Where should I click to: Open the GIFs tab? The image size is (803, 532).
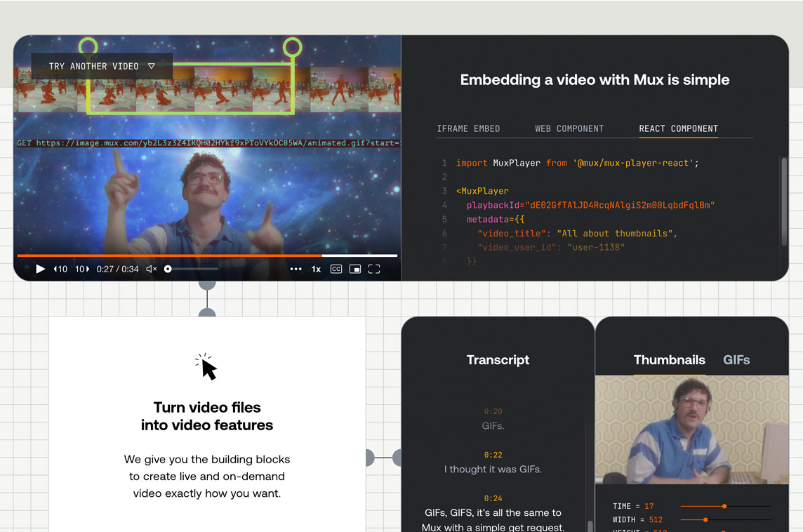[x=736, y=360]
